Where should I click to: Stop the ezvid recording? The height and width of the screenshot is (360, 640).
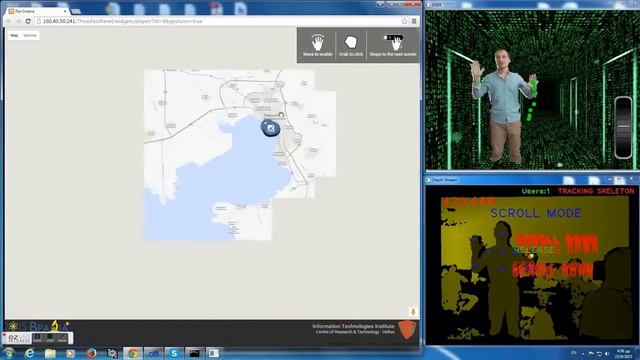tap(50, 338)
